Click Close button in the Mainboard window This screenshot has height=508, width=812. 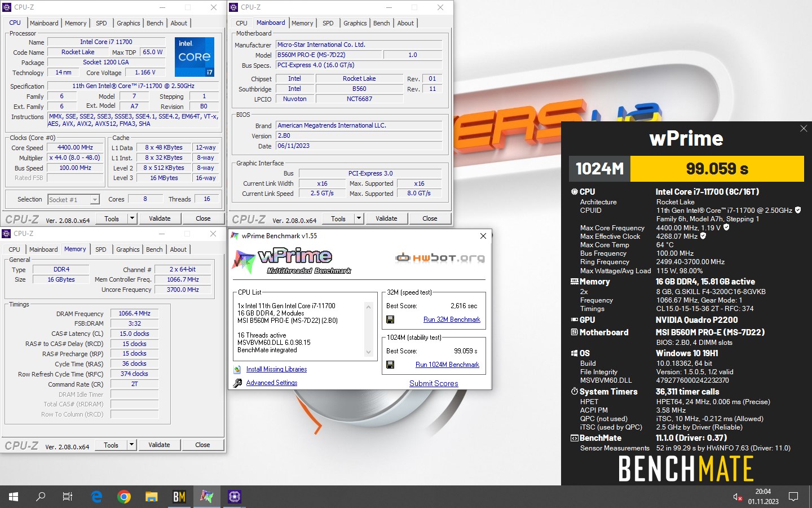(x=430, y=218)
